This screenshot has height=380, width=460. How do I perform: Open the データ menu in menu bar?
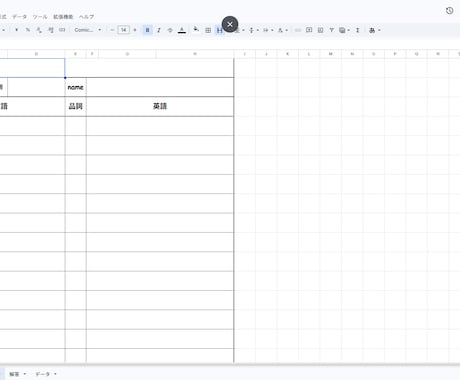pyautogui.click(x=19, y=17)
